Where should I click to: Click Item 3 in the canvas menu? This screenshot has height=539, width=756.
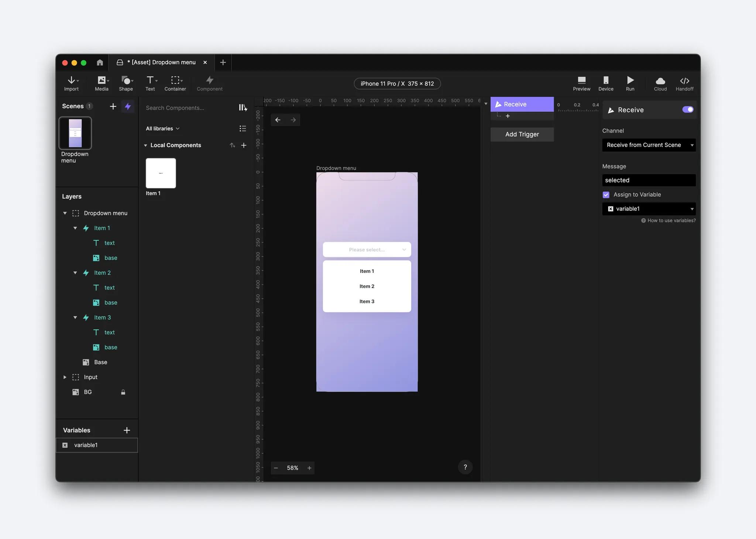pyautogui.click(x=367, y=302)
